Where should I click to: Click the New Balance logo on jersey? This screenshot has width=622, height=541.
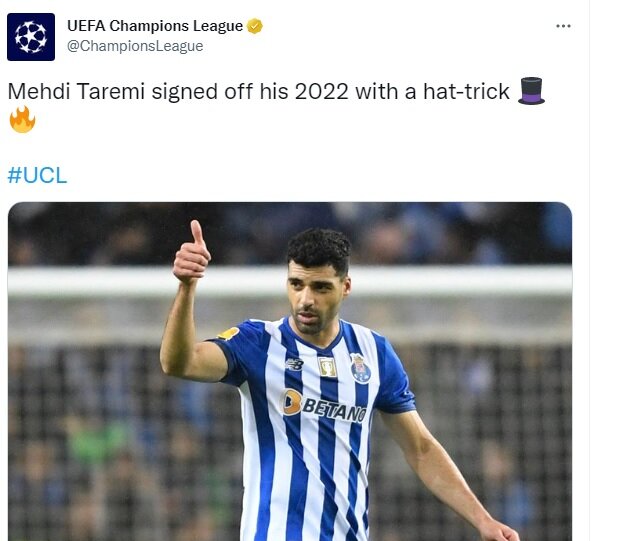tap(295, 364)
